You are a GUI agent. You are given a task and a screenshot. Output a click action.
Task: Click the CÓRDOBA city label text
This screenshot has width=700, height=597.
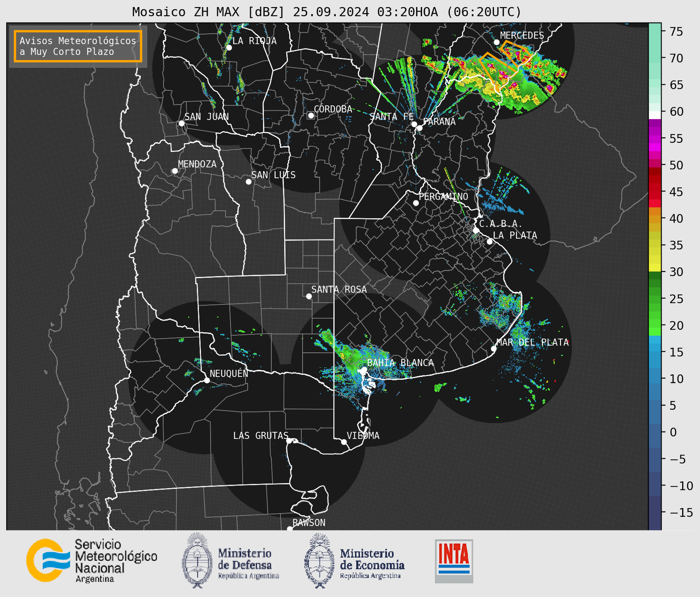coord(333,109)
